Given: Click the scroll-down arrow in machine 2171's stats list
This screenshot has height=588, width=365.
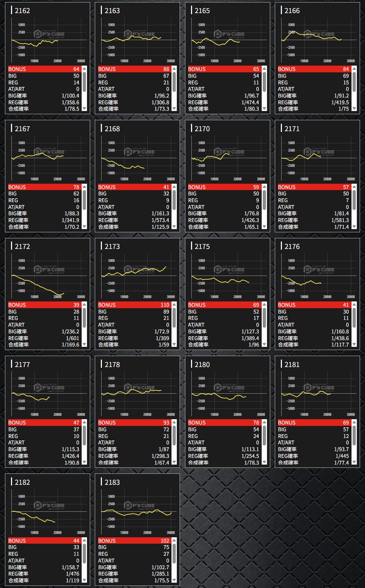Looking at the screenshot, I should tap(354, 227).
